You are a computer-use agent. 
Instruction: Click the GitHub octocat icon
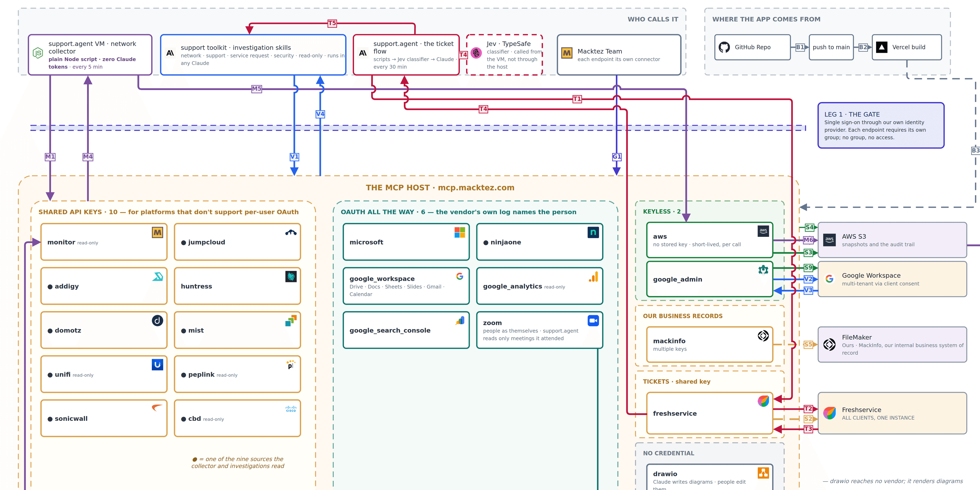point(724,47)
